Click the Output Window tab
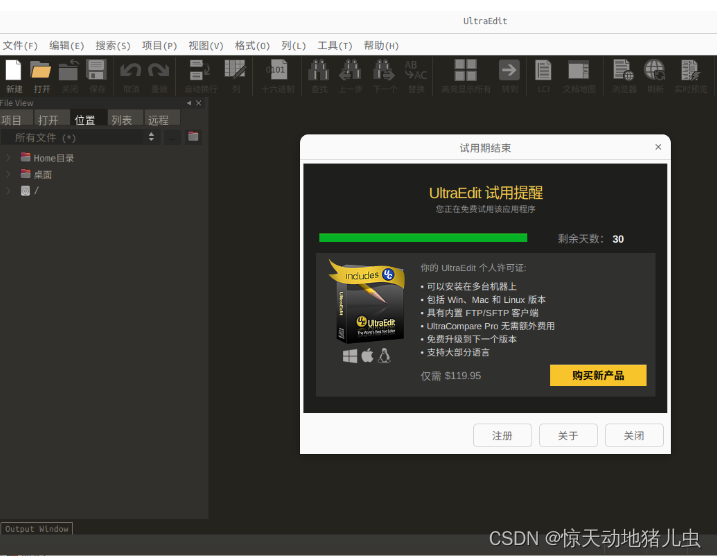Viewport: 717px width, 558px height. click(x=37, y=529)
